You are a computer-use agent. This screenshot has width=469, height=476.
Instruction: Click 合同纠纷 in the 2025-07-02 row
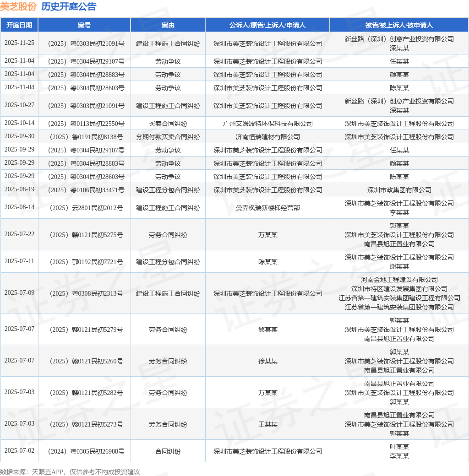168,451
